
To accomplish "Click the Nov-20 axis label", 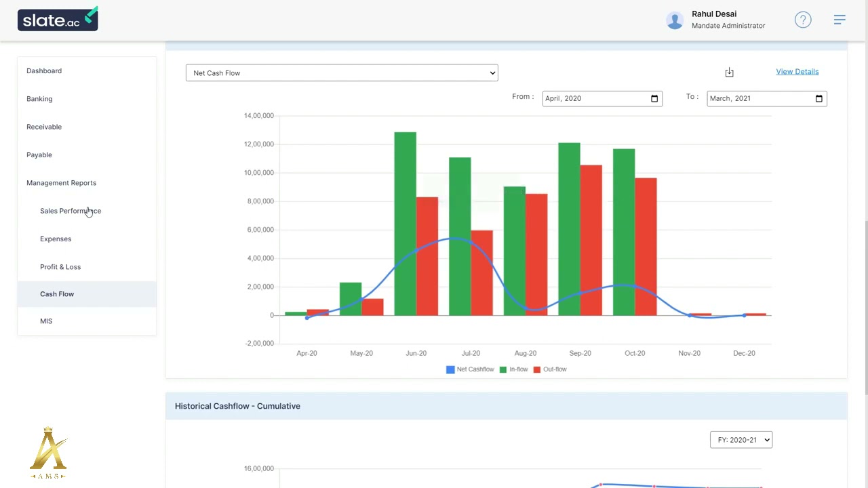I will (690, 353).
